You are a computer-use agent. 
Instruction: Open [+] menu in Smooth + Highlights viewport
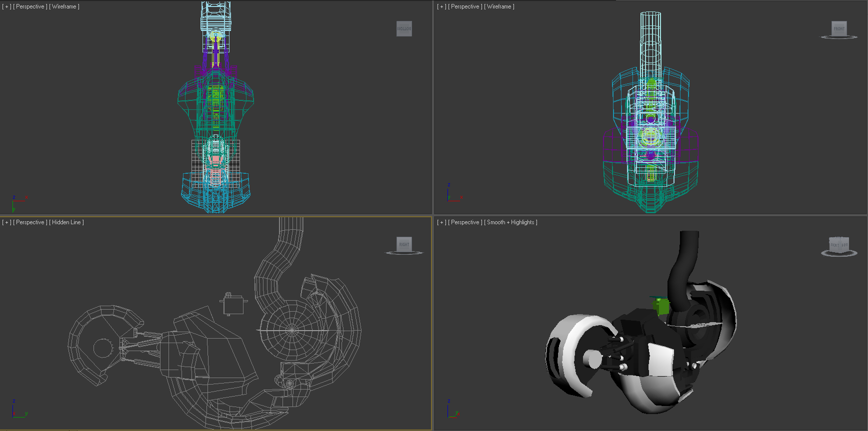441,222
